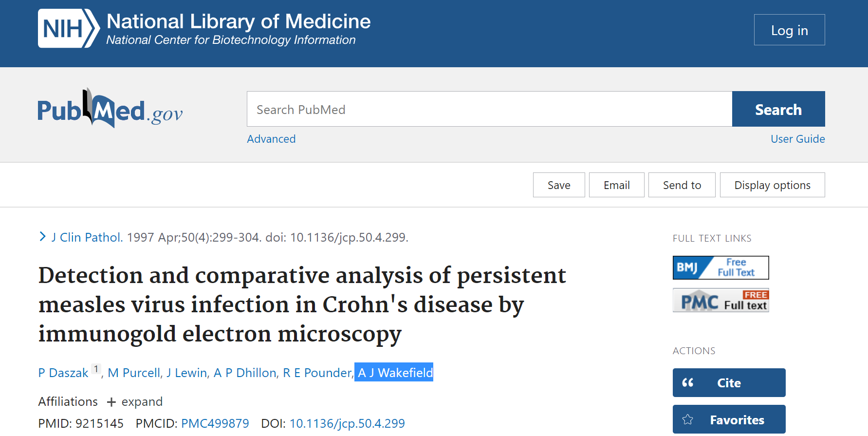Focus the Search PubMed input field
The height and width of the screenshot is (436, 868).
(489, 109)
